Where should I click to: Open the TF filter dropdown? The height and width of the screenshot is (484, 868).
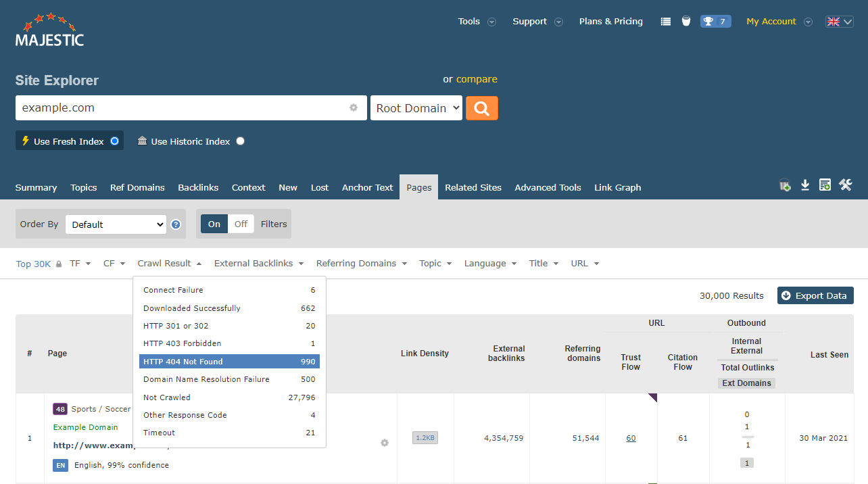80,264
